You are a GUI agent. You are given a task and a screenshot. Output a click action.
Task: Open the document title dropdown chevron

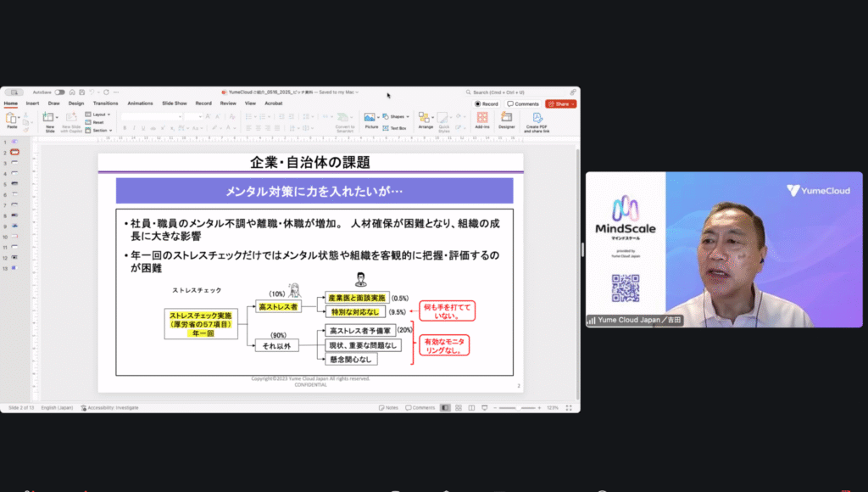pos(357,92)
